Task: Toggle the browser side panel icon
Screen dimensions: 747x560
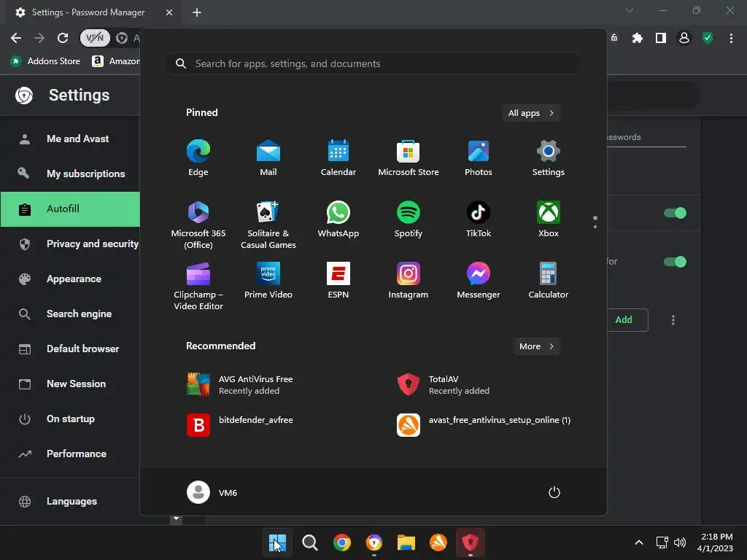Action: pos(661,38)
